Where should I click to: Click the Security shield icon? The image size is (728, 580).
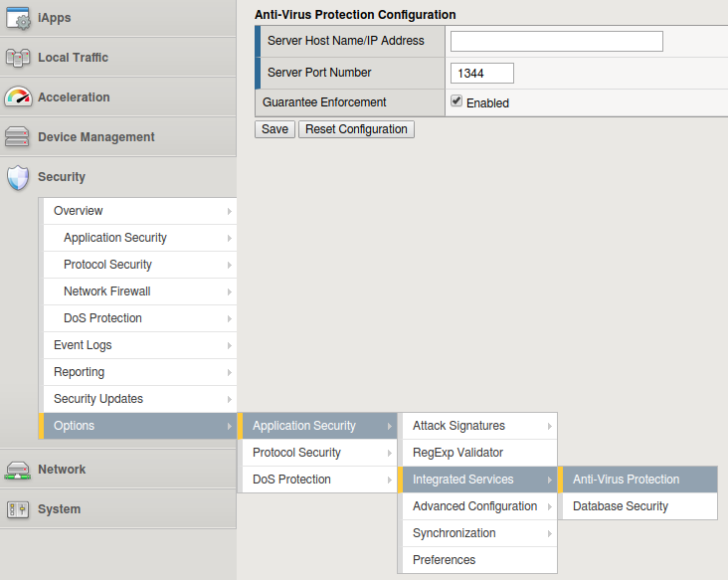coord(18,177)
